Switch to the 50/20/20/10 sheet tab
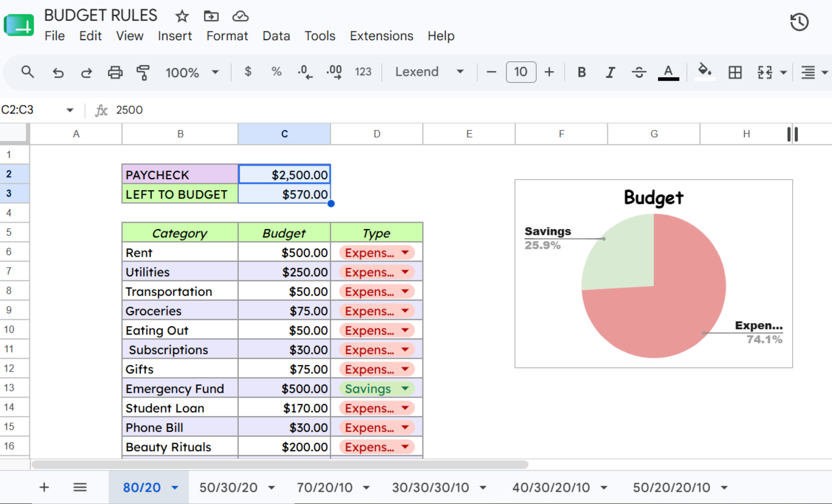 pyautogui.click(x=671, y=488)
